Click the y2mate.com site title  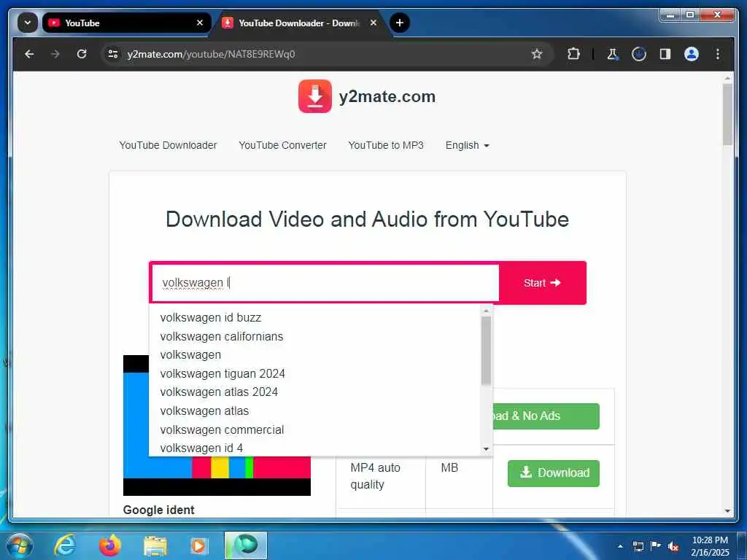[x=387, y=97]
